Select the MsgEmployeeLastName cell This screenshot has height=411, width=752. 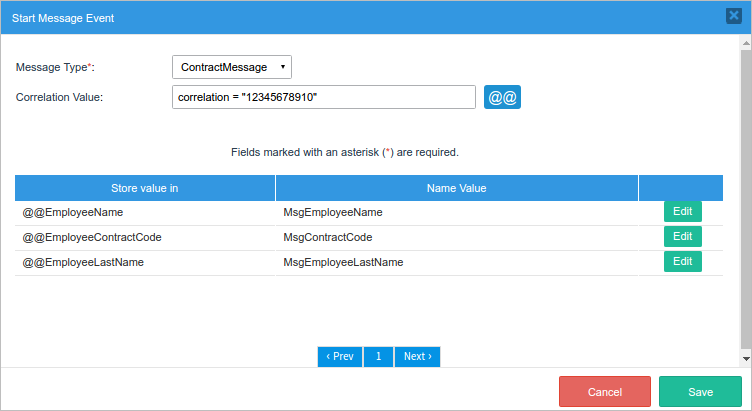click(x=343, y=263)
